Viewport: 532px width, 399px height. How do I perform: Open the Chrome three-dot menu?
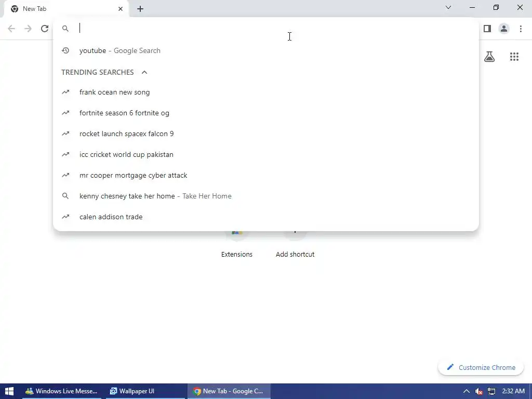click(521, 29)
